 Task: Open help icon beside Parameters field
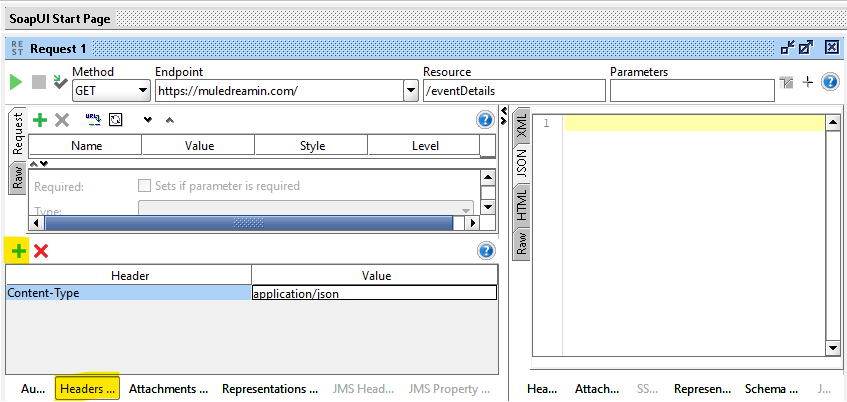[829, 82]
